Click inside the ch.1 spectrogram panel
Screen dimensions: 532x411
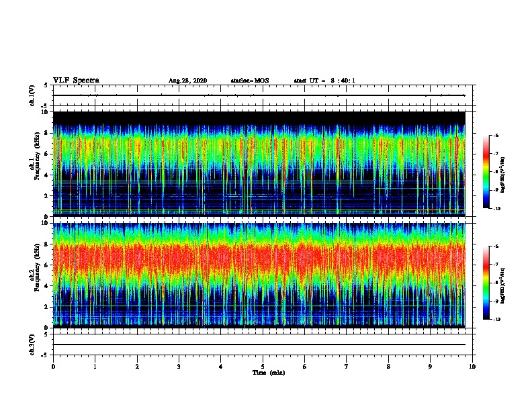pyautogui.click(x=259, y=164)
